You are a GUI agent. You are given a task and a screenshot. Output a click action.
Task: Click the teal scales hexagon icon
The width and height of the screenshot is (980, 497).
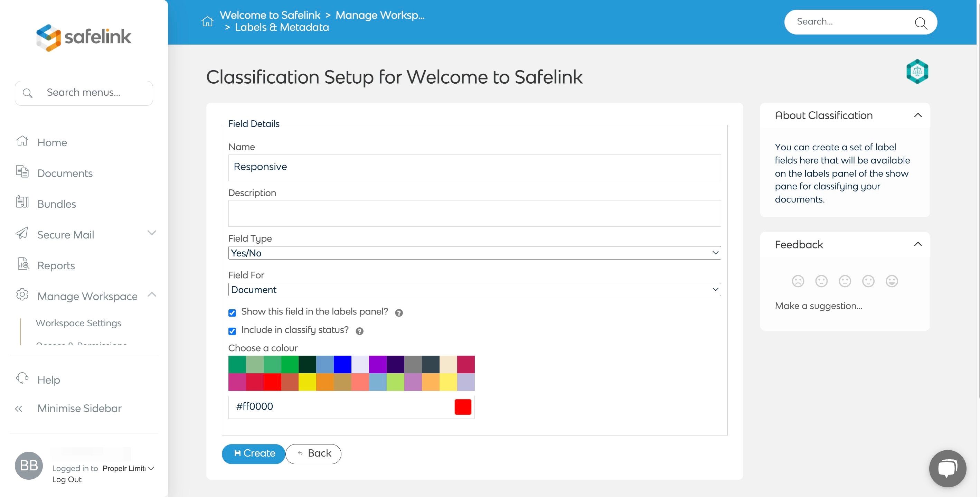(x=917, y=72)
